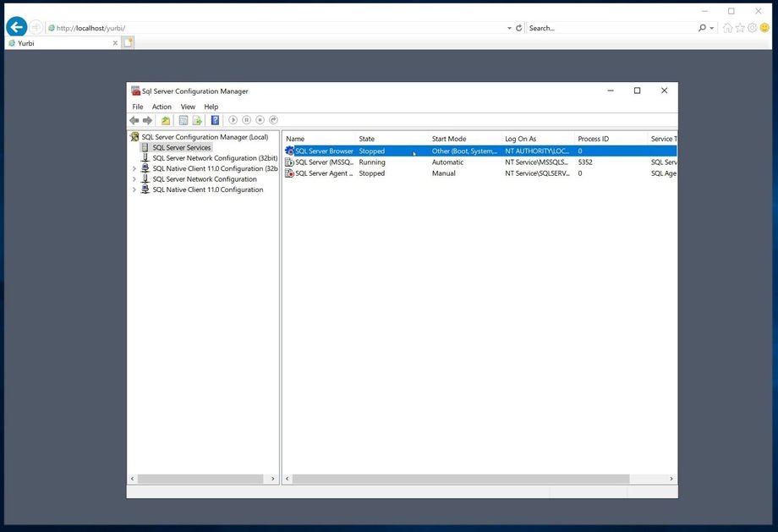Click the services list horizontal scrollbar right arrow
The height and width of the screenshot is (532, 778).
click(x=671, y=479)
